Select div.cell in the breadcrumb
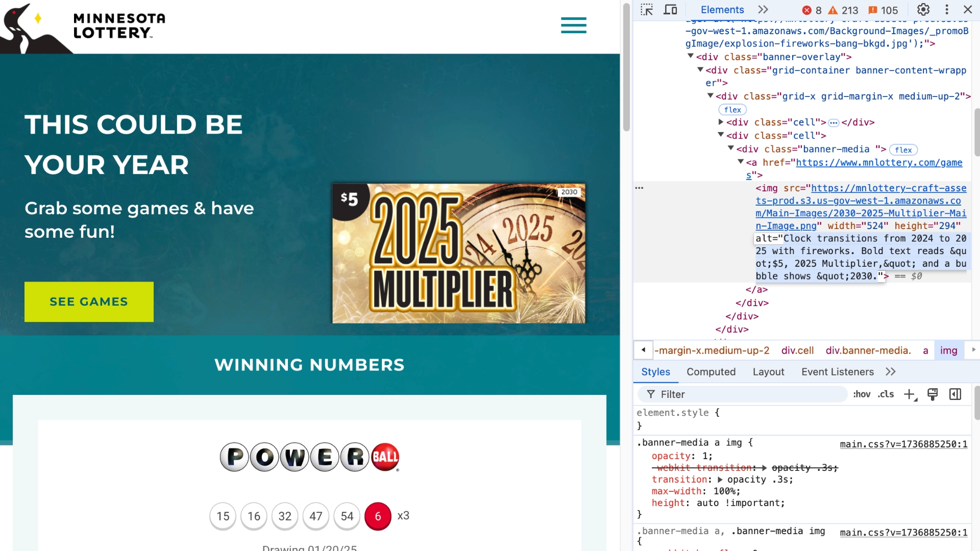Image resolution: width=980 pixels, height=551 pixels. [x=797, y=350]
